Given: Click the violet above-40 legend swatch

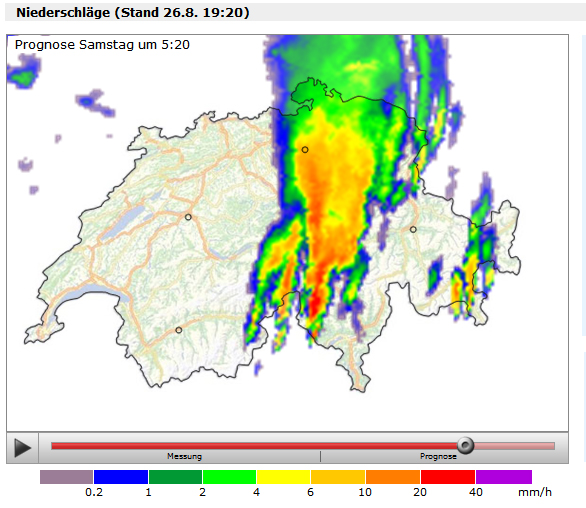Looking at the screenshot, I should point(504,477).
